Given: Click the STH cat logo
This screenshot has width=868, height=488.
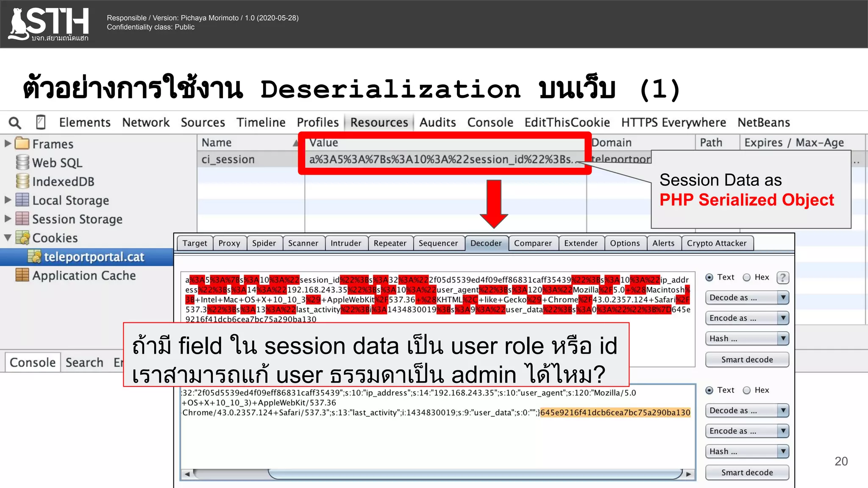Looking at the screenshot, I should coord(49,24).
